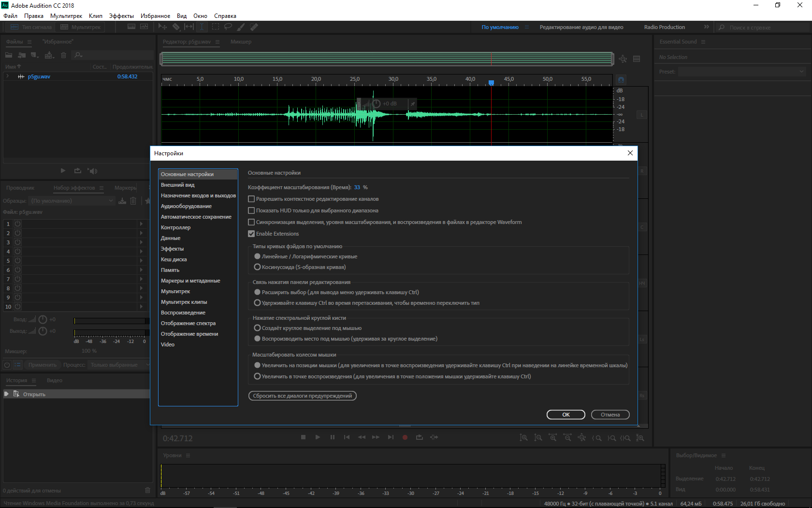Open the effects presets dropdown

tap(72, 201)
